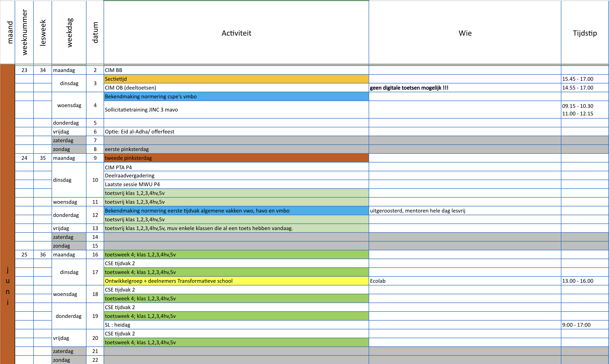The width and height of the screenshot is (609, 364).
Task: Select the rotated maand header cell
Action: point(8,33)
